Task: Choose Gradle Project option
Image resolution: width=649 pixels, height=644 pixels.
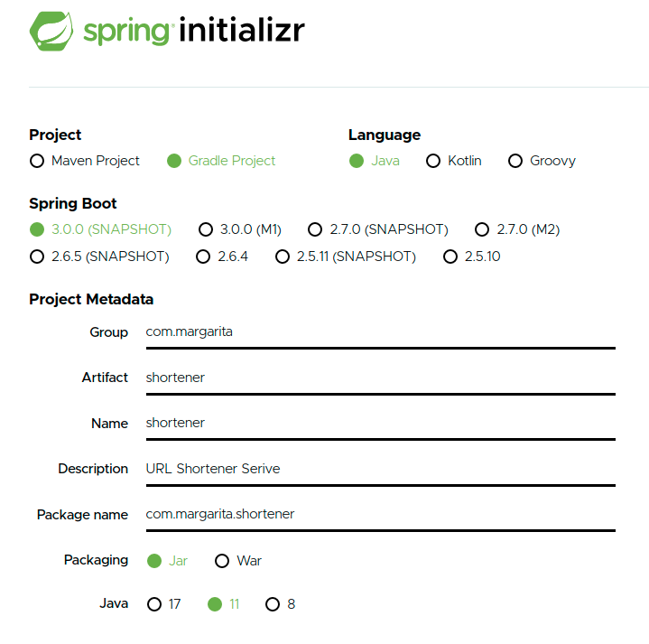Action: coord(174,162)
